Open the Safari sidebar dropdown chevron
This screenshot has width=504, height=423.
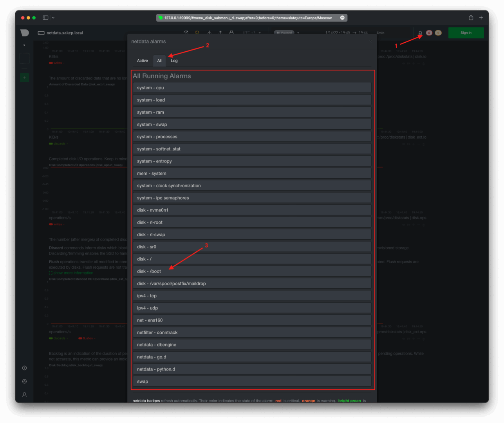point(53,18)
